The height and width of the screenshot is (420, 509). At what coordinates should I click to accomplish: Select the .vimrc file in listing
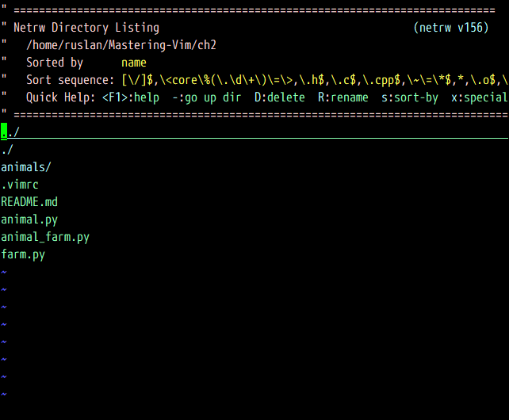pyautogui.click(x=20, y=185)
